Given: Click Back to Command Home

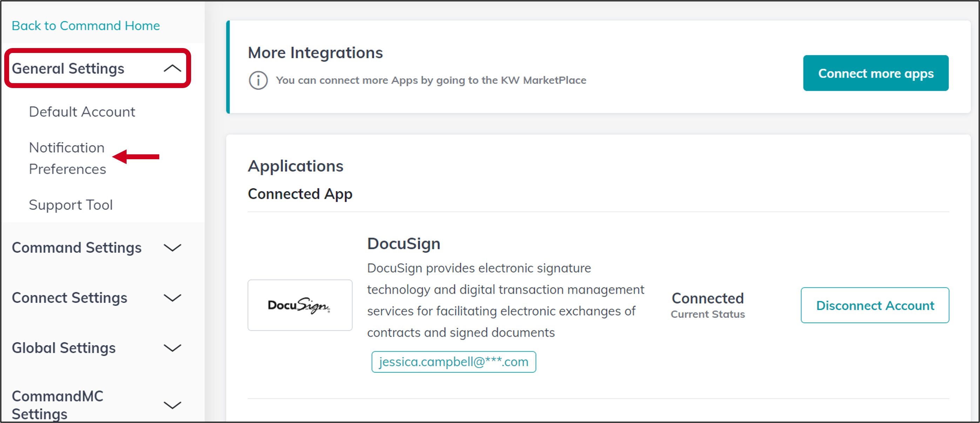Looking at the screenshot, I should (86, 26).
